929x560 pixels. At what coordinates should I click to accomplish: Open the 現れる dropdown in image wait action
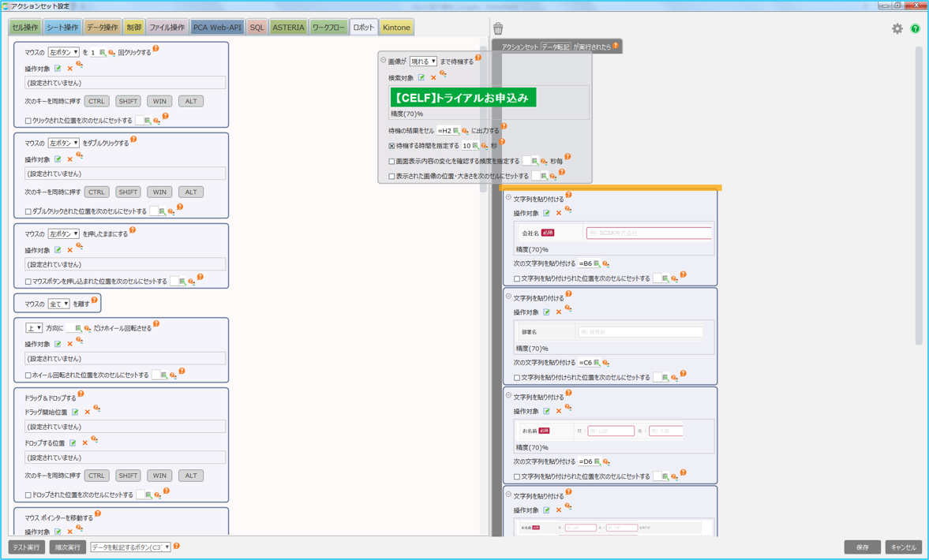tap(422, 62)
